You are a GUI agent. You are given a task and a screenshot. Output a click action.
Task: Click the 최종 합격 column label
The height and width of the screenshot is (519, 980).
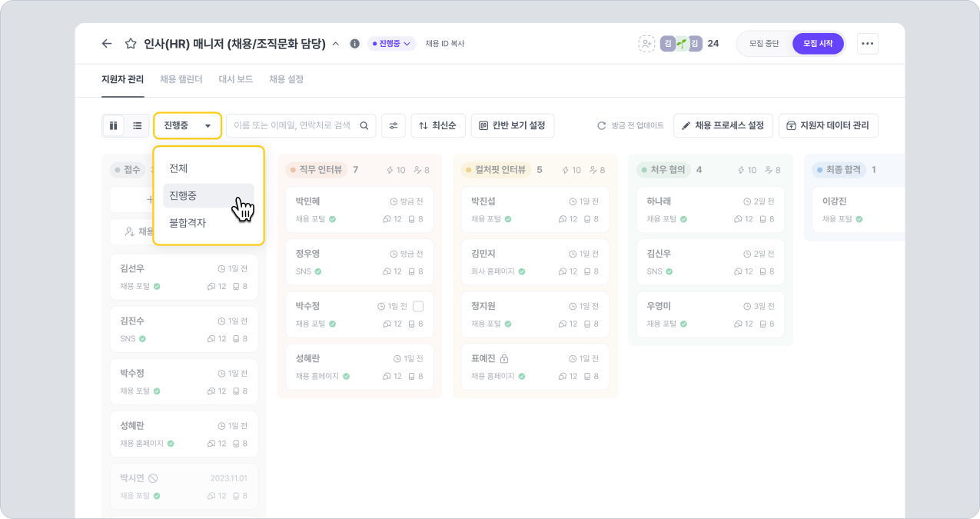pos(839,169)
